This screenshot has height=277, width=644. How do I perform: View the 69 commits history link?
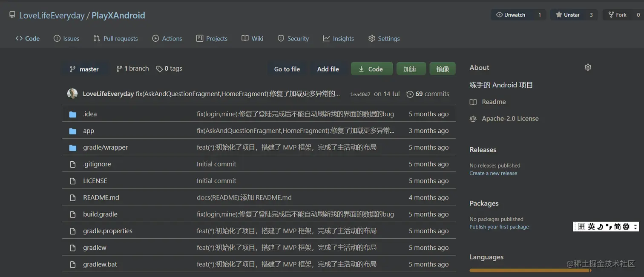click(428, 94)
